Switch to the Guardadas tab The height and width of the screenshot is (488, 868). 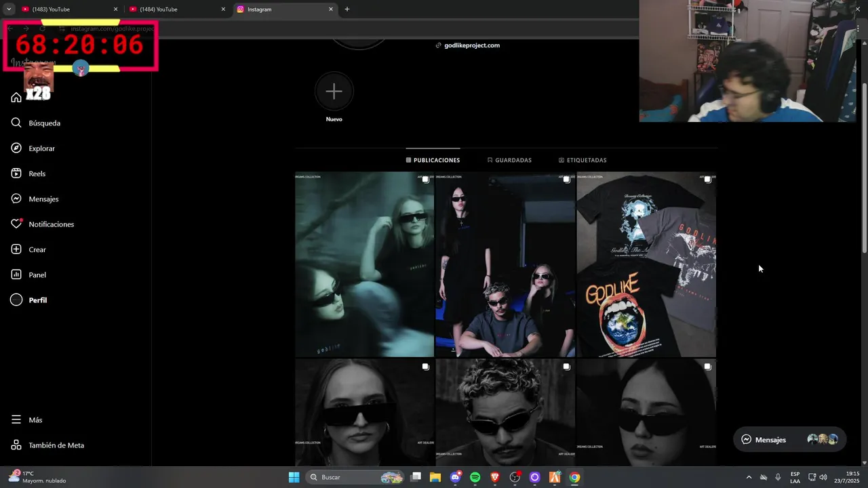point(509,161)
